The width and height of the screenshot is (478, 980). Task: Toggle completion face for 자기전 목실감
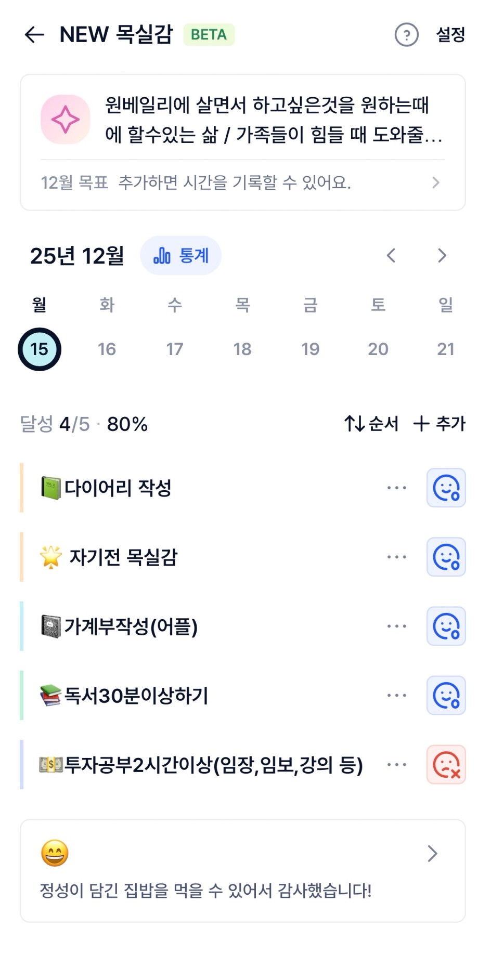(446, 557)
